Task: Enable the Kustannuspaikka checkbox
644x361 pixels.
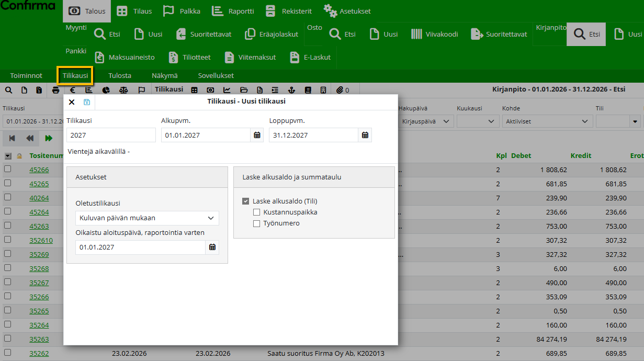Action: 256,212
